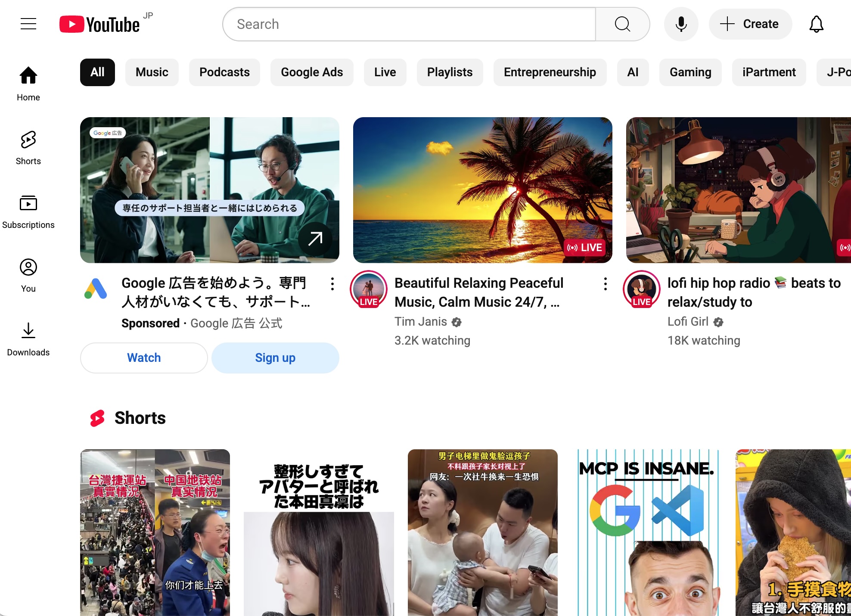Image resolution: width=851 pixels, height=616 pixels.
Task: Select the AI filter chip
Action: [x=633, y=72]
